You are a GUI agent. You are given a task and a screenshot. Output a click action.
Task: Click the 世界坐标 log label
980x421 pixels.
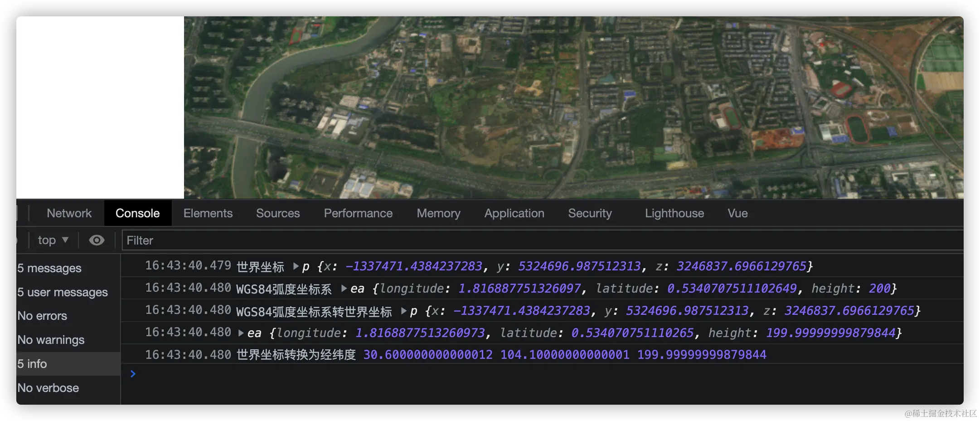pyautogui.click(x=260, y=266)
